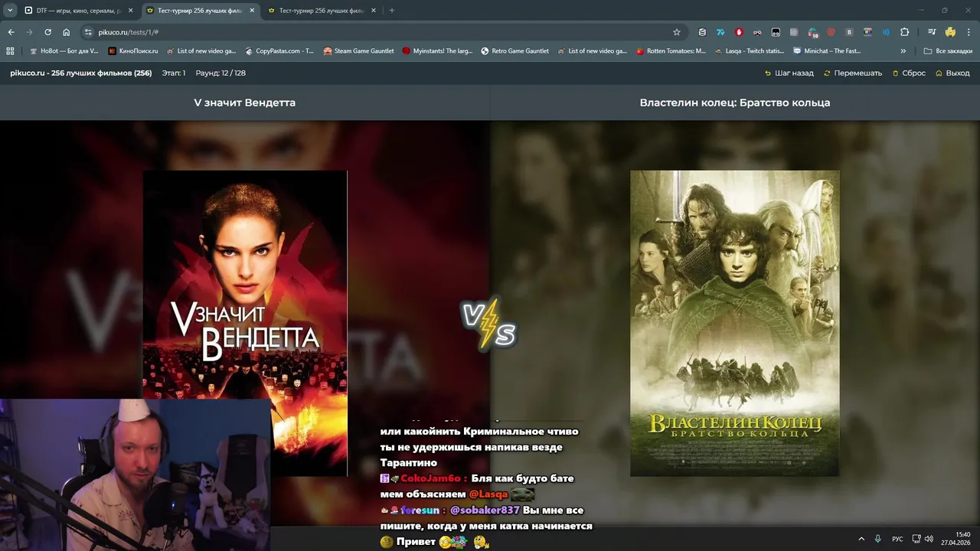This screenshot has height=551, width=980.
Task: Open the Chrome three-dot menu
Action: pos(969,32)
